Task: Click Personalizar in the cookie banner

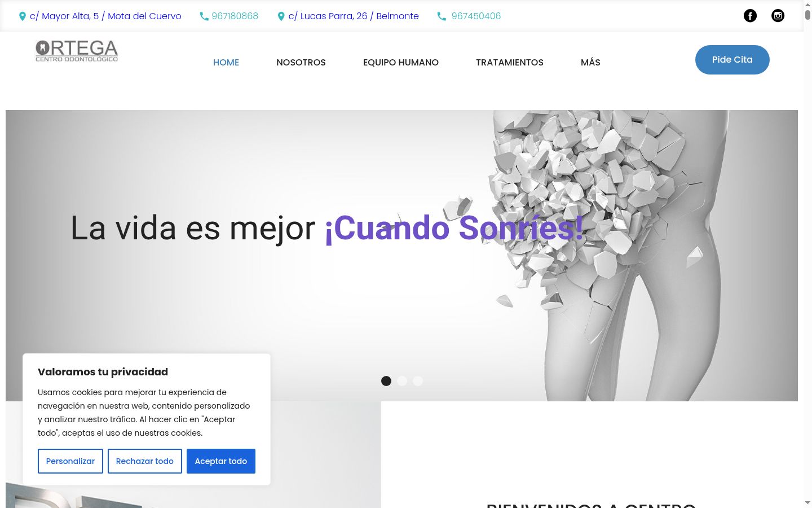Action: (70, 461)
